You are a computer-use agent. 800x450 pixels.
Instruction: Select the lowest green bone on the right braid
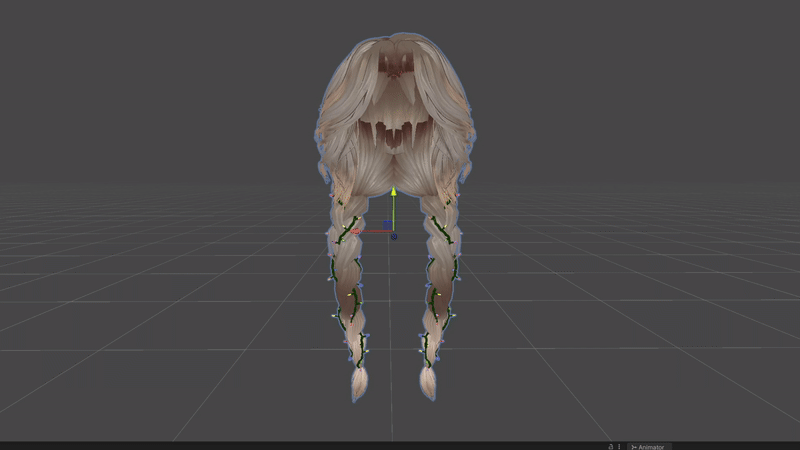[x=426, y=348]
